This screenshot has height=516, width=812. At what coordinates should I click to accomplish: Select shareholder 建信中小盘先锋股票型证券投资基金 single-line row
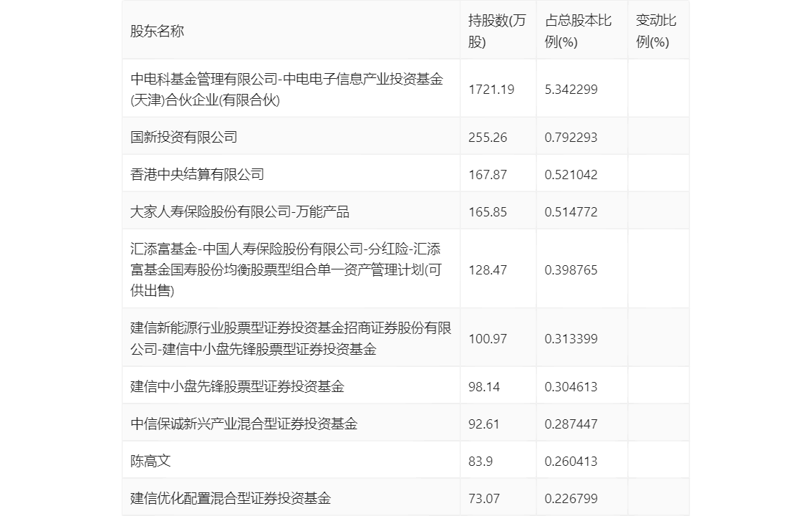point(237,386)
